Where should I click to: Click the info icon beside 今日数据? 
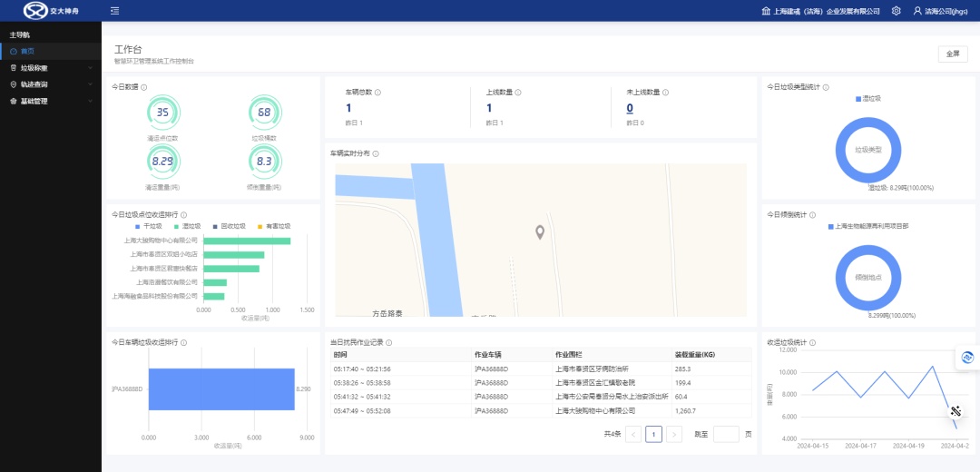point(144,87)
